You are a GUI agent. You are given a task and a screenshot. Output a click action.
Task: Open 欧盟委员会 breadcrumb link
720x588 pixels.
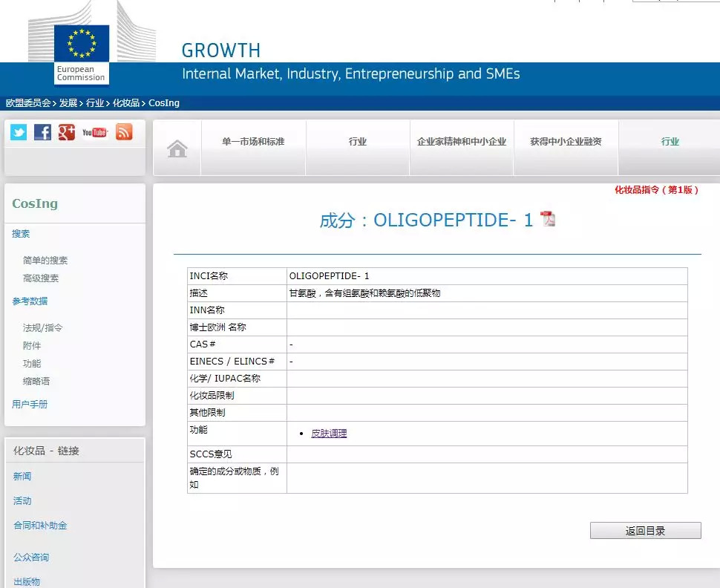coord(28,103)
